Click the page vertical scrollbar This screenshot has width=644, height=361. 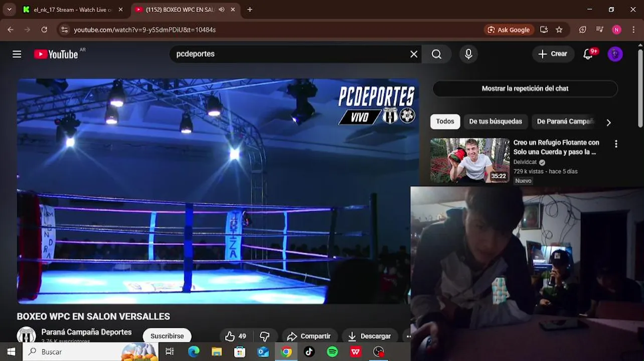click(x=640, y=88)
